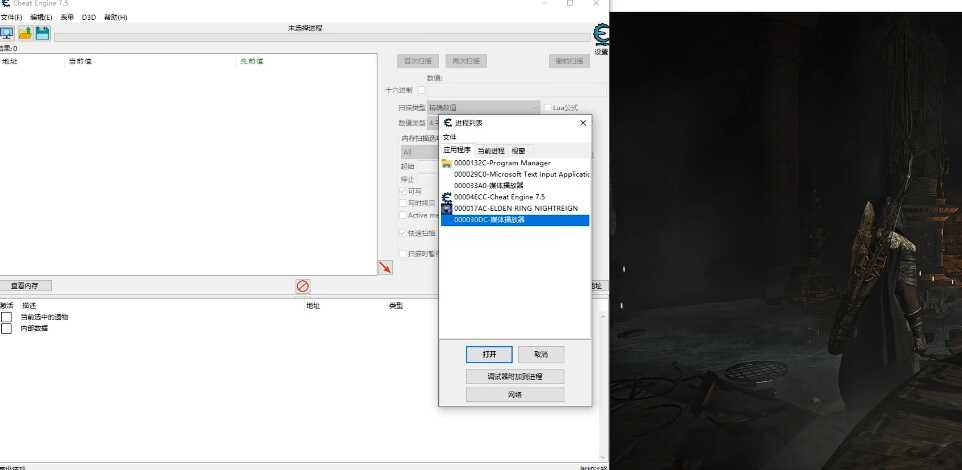The image size is (962, 470).
Task: Open the 文件 menu in process list dialog
Action: point(450,137)
